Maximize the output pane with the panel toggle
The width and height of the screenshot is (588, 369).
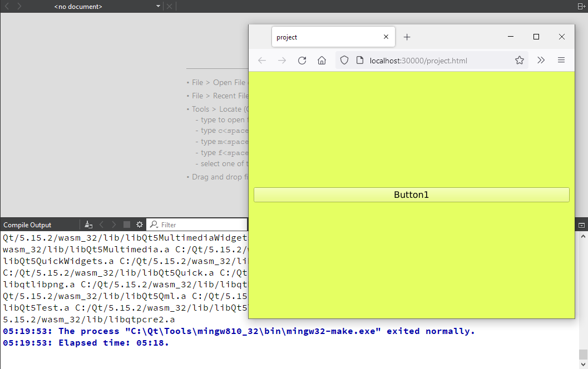tap(582, 225)
